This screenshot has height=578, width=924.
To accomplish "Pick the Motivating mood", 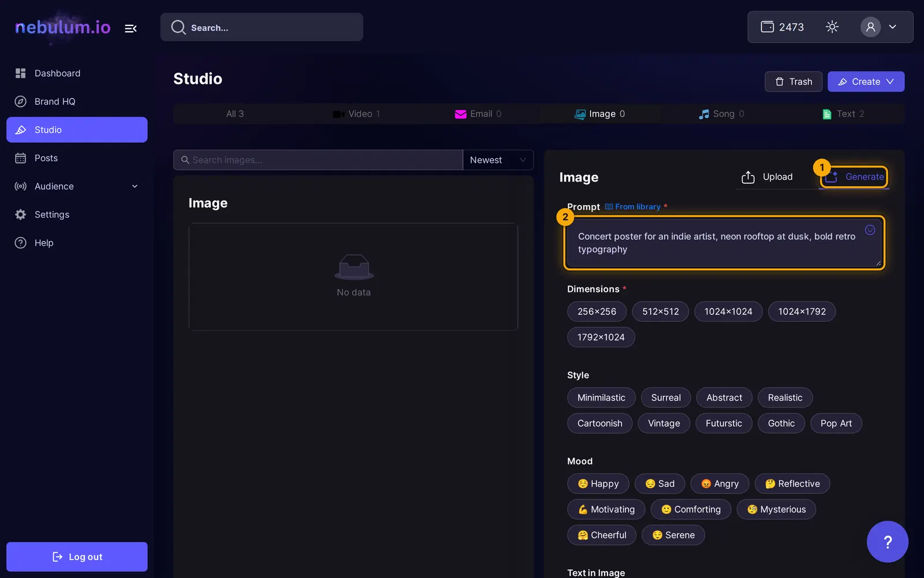I will pyautogui.click(x=606, y=509).
